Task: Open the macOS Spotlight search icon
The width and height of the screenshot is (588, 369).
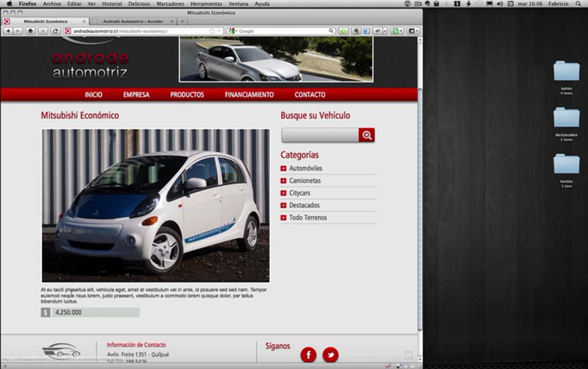Action: 578,4
